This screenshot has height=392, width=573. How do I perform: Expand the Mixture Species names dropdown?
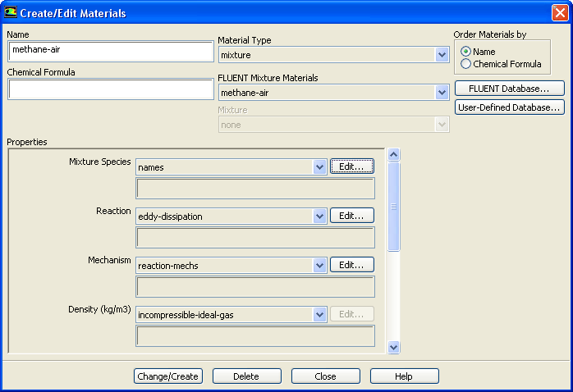coord(320,167)
